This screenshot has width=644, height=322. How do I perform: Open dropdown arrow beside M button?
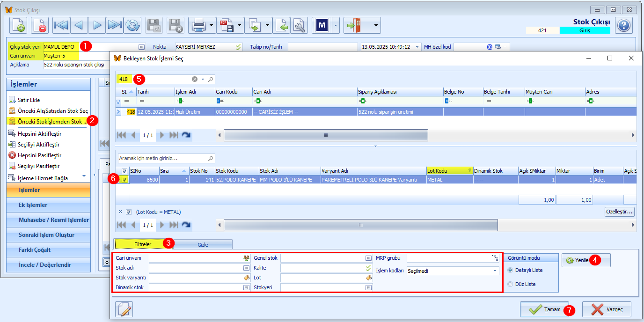coord(336,25)
